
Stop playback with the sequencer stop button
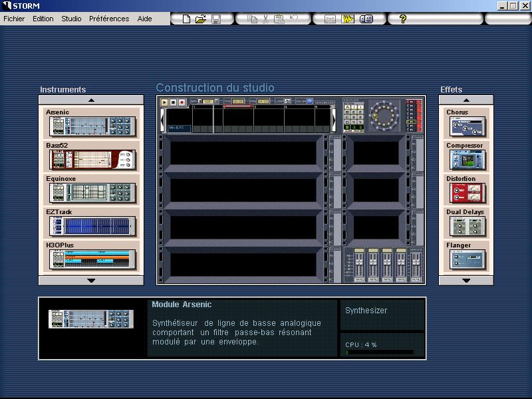point(173,102)
